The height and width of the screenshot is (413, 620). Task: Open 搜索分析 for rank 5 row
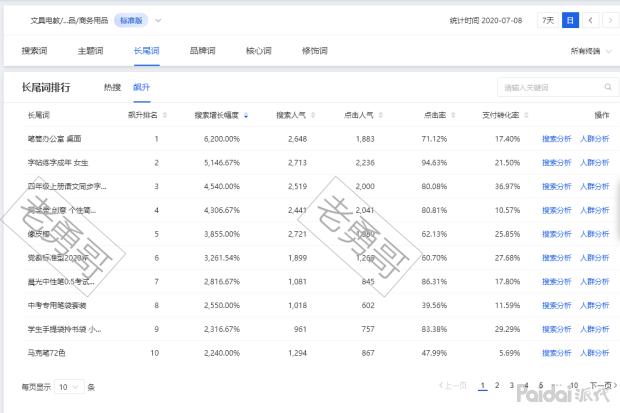(556, 234)
